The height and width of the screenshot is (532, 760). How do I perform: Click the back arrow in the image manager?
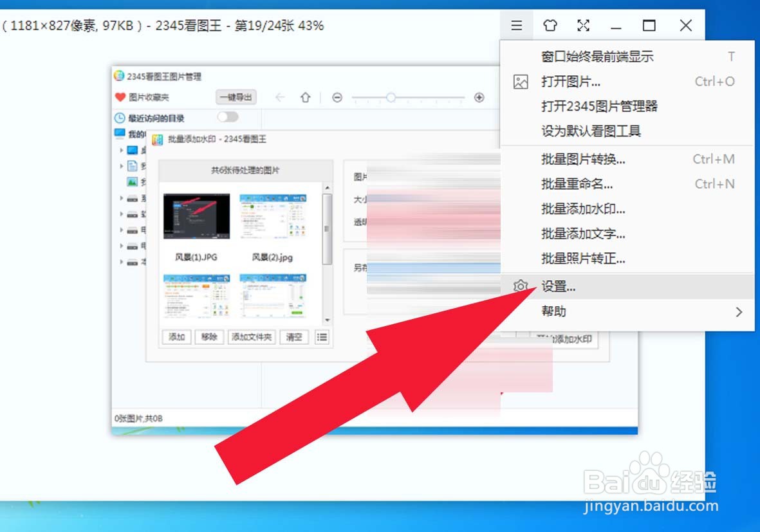pos(279,97)
